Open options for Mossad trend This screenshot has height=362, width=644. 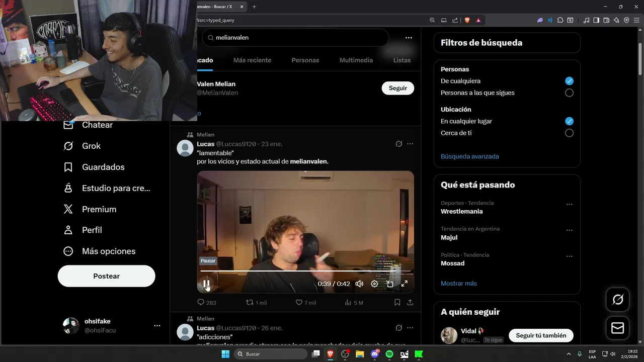570,256
